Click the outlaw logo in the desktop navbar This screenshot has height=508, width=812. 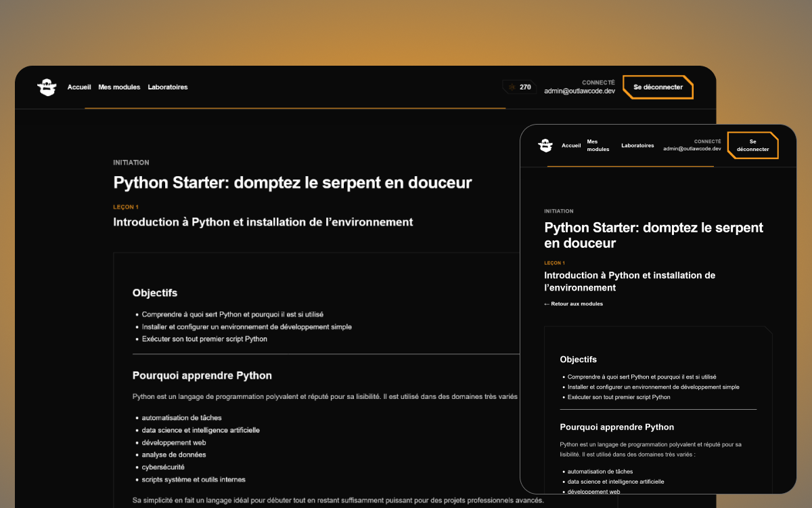click(x=47, y=87)
